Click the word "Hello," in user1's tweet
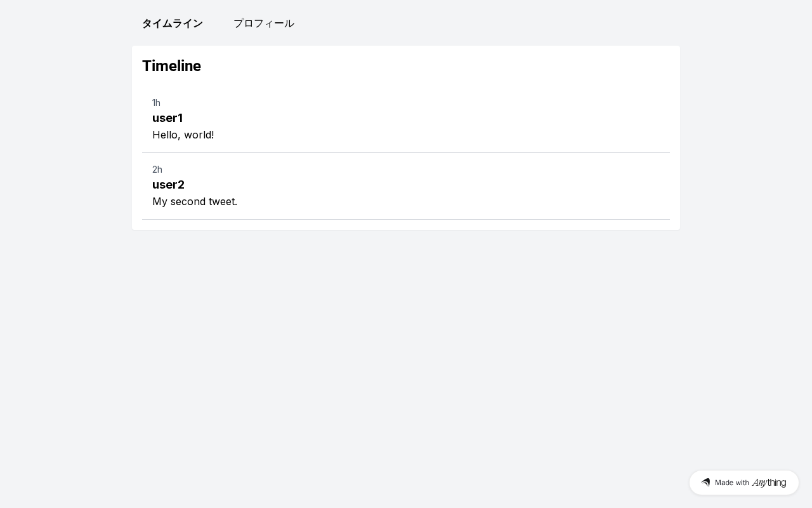Screen dimensions: 812x508 pyautogui.click(x=166, y=135)
